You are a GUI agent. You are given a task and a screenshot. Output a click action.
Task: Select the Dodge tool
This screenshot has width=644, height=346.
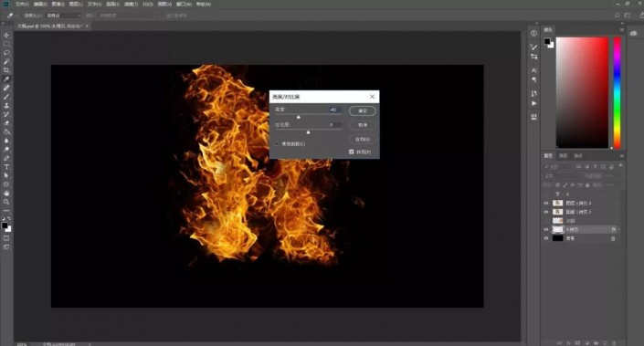(x=6, y=150)
